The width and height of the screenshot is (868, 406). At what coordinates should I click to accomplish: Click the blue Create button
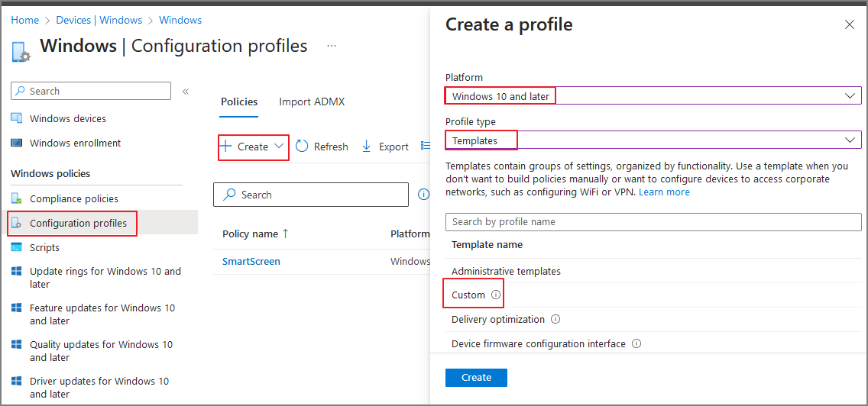click(476, 377)
